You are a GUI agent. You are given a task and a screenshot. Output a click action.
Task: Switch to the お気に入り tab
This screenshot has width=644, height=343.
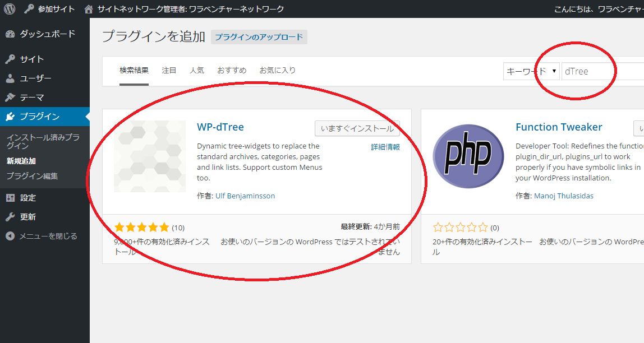(277, 71)
